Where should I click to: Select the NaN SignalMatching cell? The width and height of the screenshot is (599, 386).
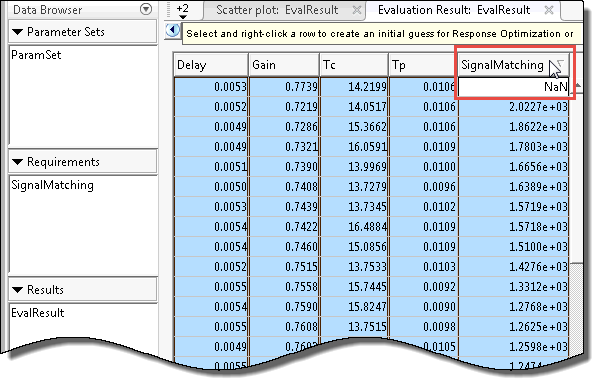click(513, 87)
